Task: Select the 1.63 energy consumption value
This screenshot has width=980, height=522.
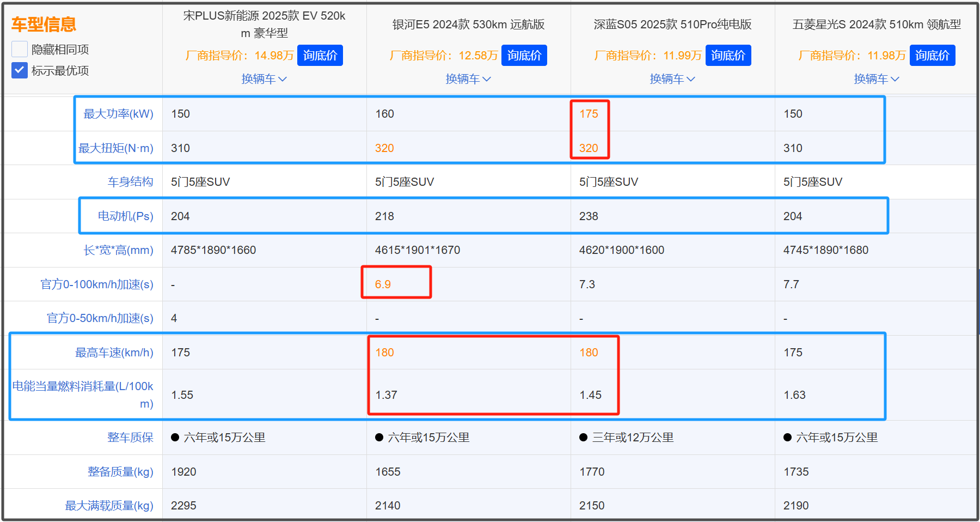Action: pos(794,395)
